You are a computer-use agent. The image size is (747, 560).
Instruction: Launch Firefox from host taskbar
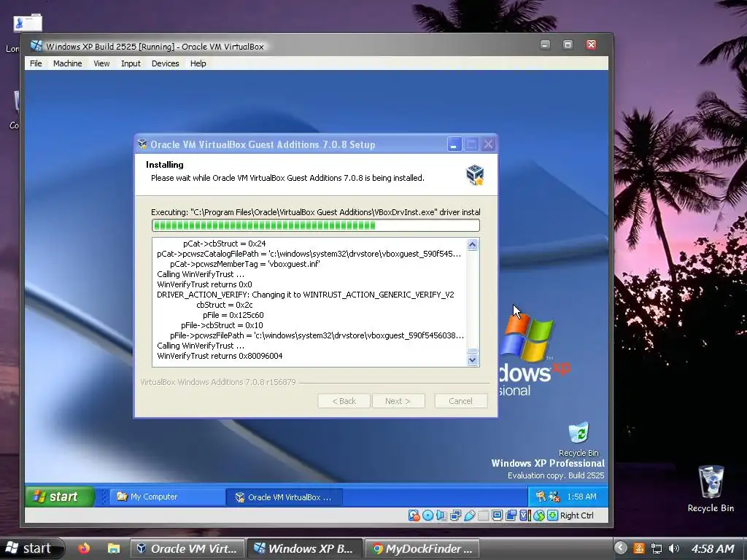tap(84, 548)
